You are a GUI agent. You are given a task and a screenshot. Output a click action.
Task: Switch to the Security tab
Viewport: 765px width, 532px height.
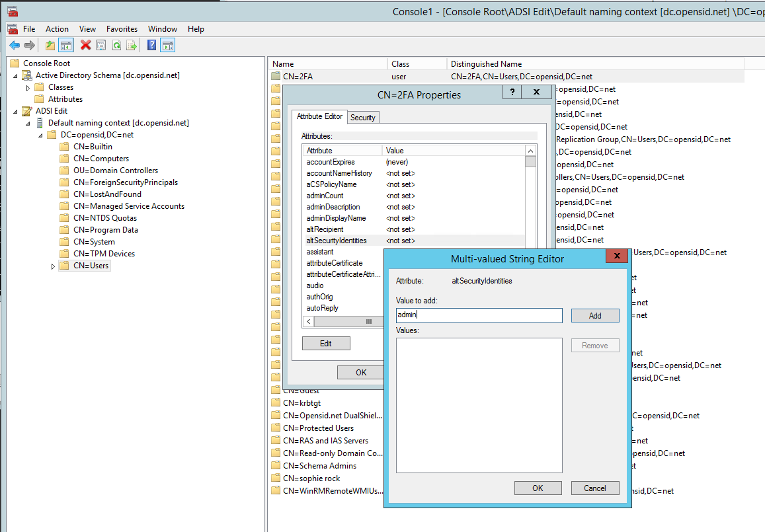coord(362,118)
